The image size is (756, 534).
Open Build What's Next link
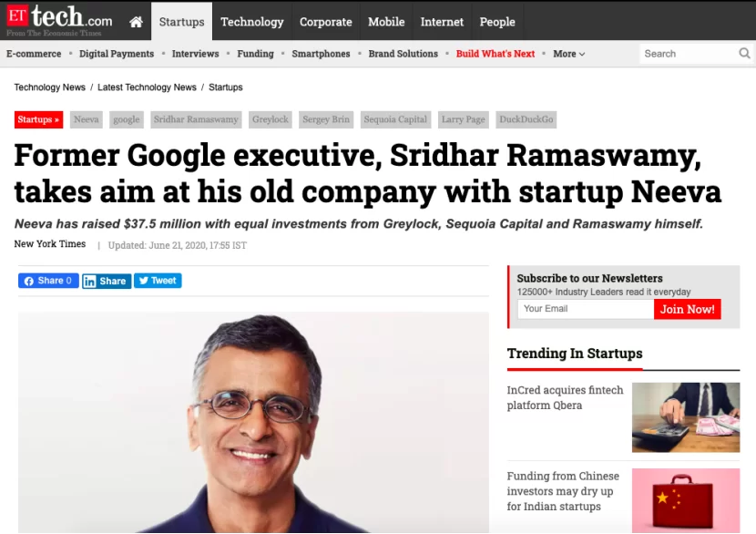pos(495,54)
